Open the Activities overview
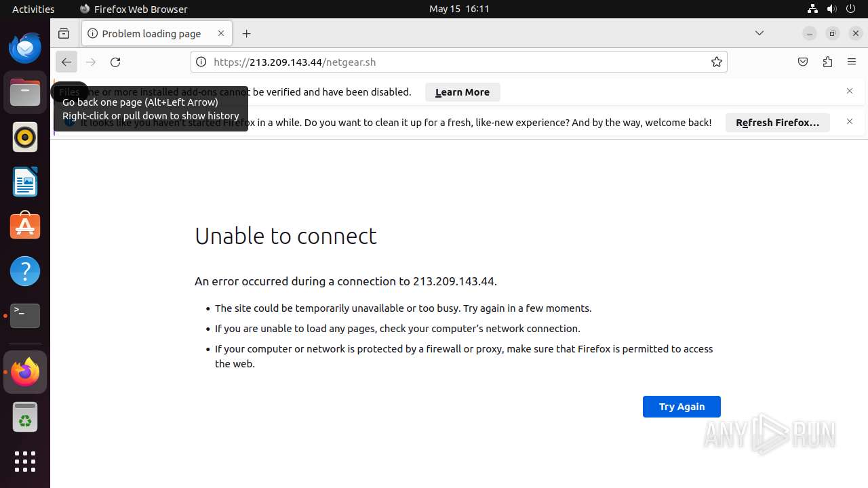 (x=33, y=9)
